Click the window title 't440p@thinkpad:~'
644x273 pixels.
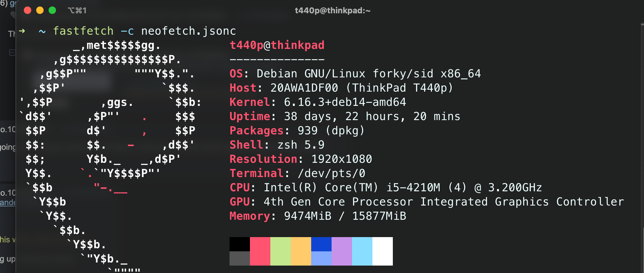333,11
